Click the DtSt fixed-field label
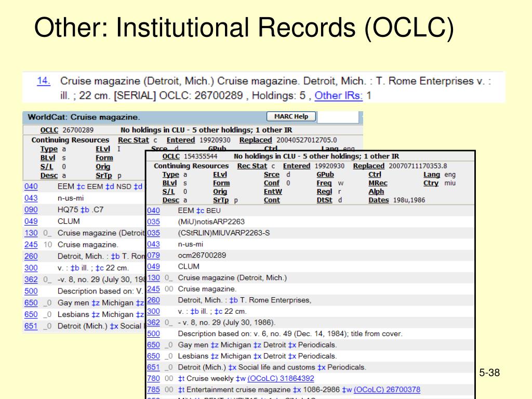 (x=324, y=200)
